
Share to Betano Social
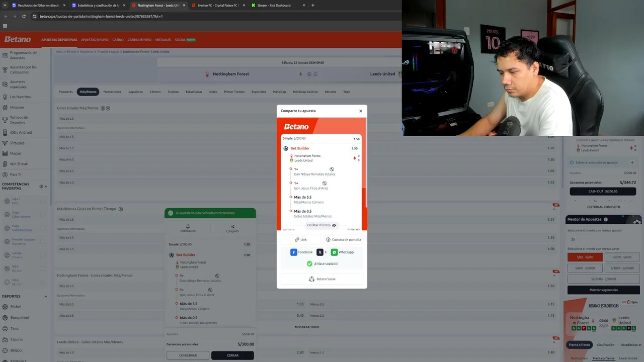click(x=322, y=279)
